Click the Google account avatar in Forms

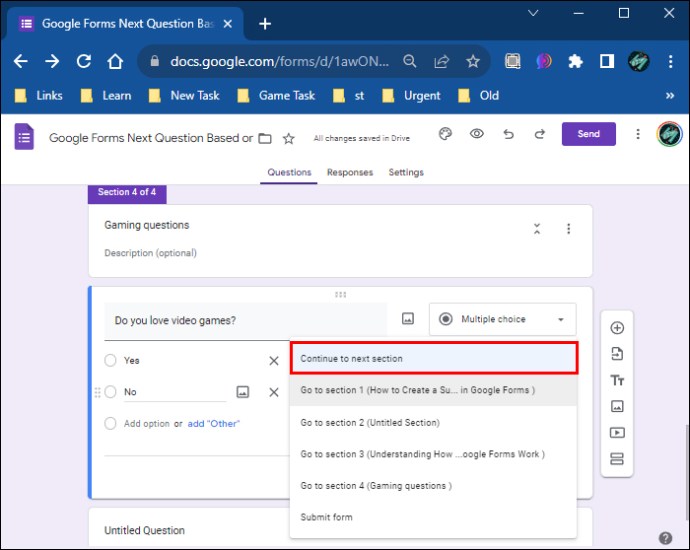[x=669, y=134]
